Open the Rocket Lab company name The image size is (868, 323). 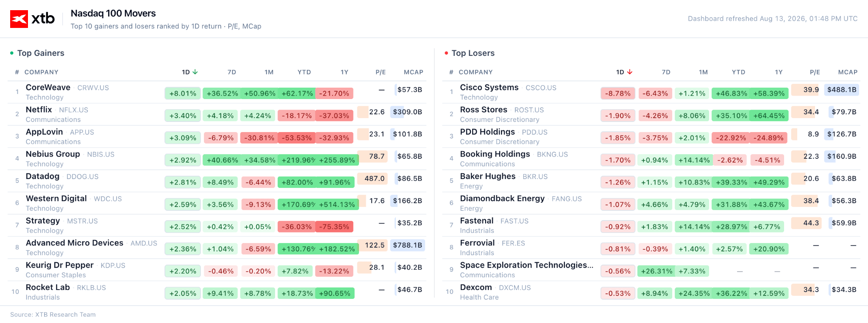coord(48,287)
